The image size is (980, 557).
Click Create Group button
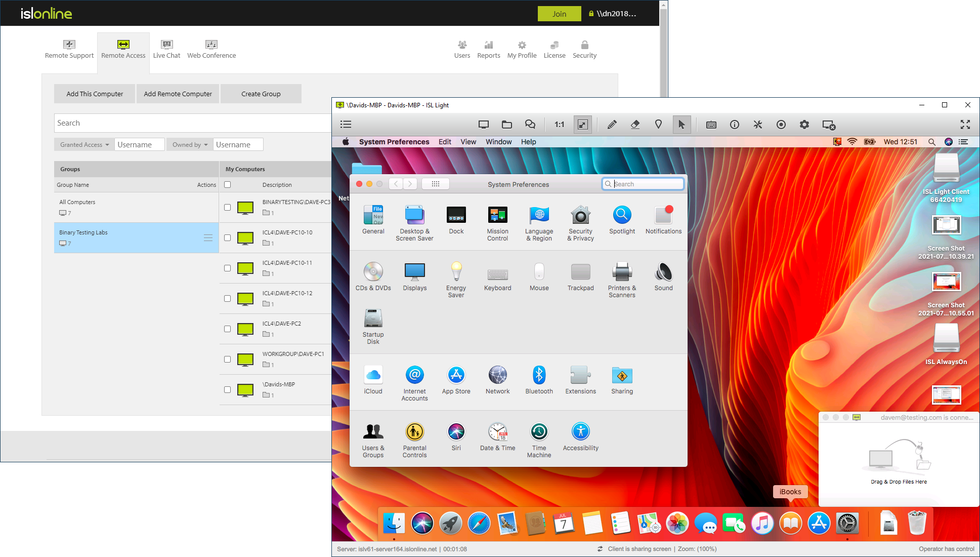[x=261, y=94]
